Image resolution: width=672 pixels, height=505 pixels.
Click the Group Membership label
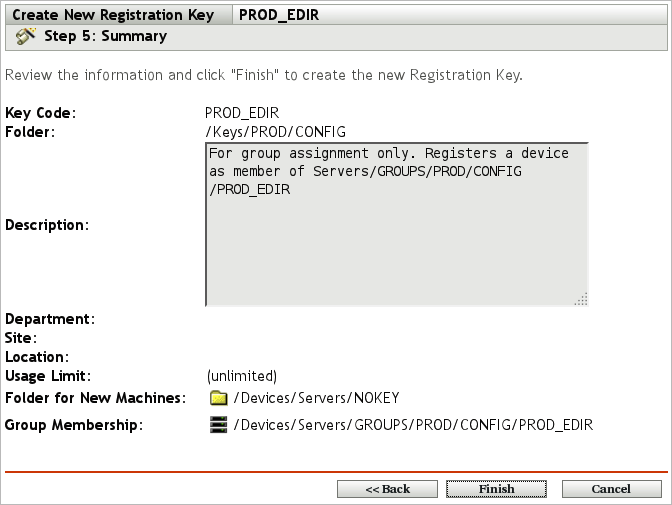73,425
